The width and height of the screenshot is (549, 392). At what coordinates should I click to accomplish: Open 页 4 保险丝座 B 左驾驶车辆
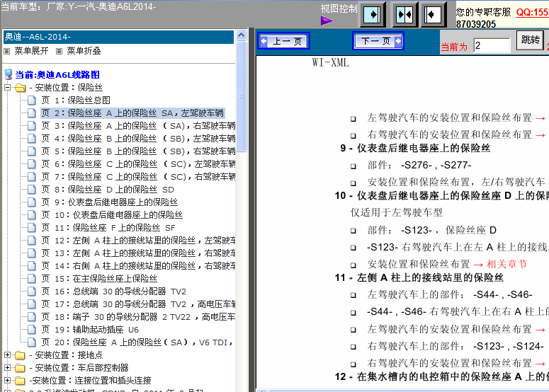tap(138, 139)
